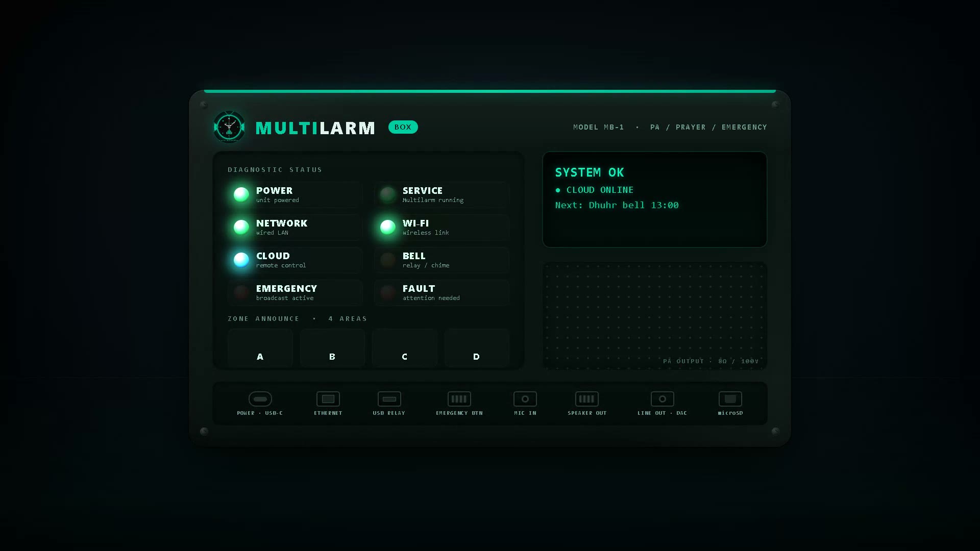Click the MODEL MB-1 text

599,127
